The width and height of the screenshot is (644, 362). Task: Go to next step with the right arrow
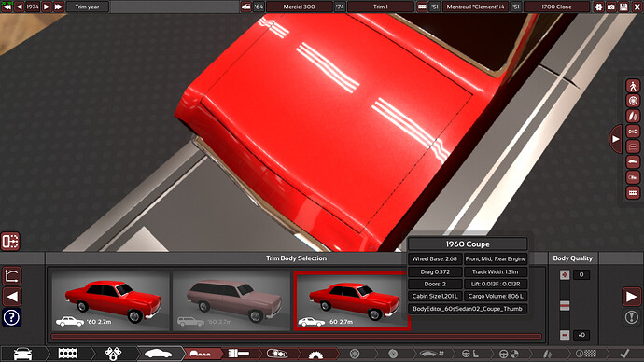tap(631, 297)
